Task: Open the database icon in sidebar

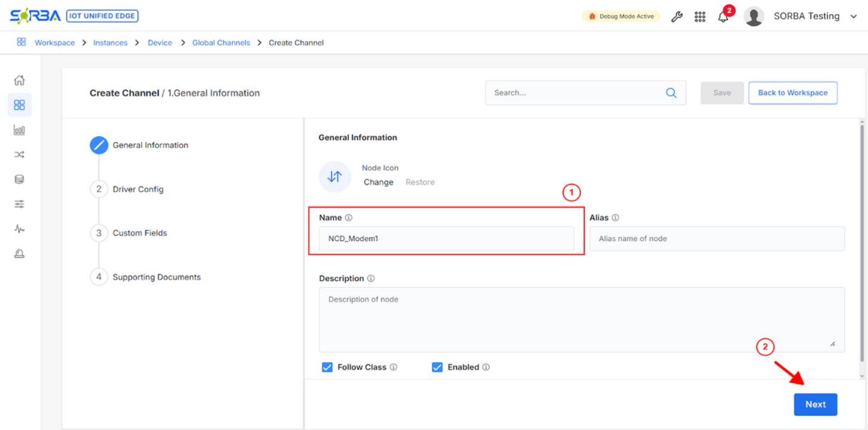Action: [19, 180]
